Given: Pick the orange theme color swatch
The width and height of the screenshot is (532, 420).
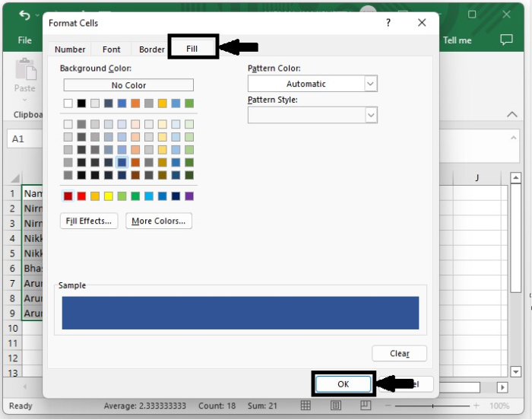Looking at the screenshot, I should [135, 103].
